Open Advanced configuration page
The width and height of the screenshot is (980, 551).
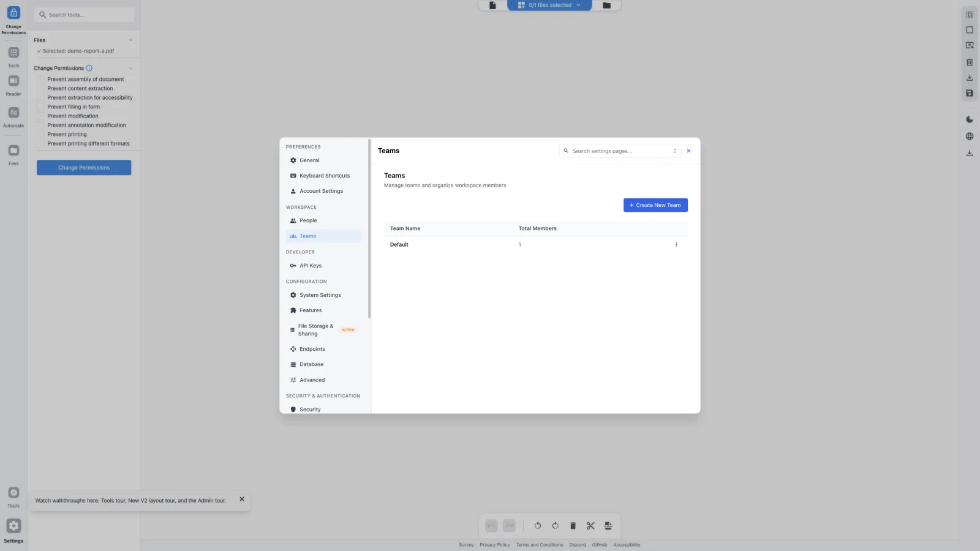point(323,380)
